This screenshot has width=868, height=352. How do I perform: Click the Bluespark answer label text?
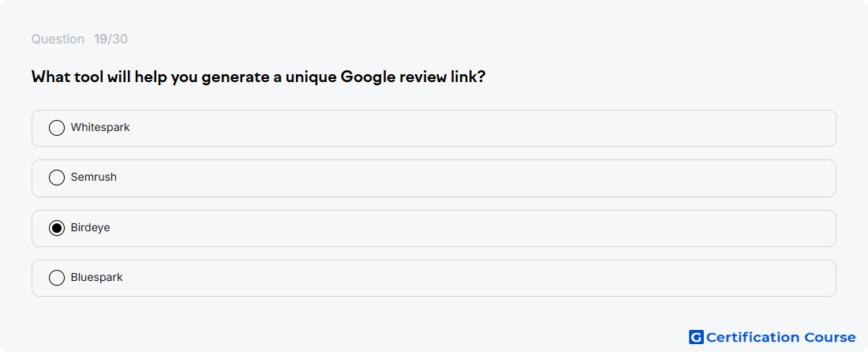(x=97, y=277)
